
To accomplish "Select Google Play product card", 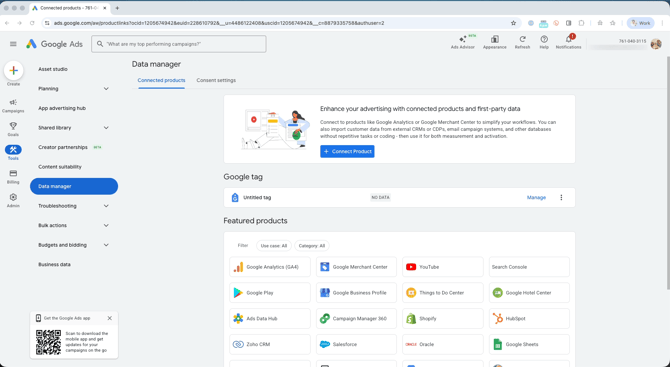I will click(x=270, y=293).
